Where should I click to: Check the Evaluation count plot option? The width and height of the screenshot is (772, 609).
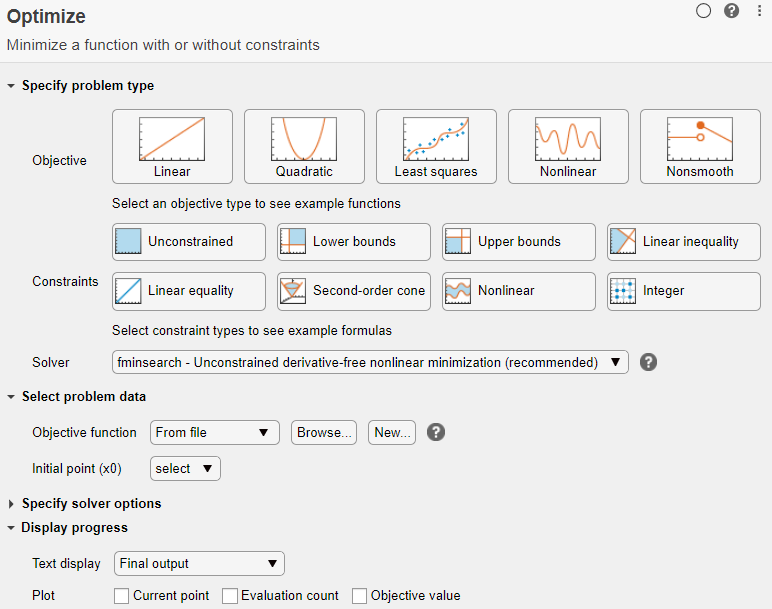point(230,596)
